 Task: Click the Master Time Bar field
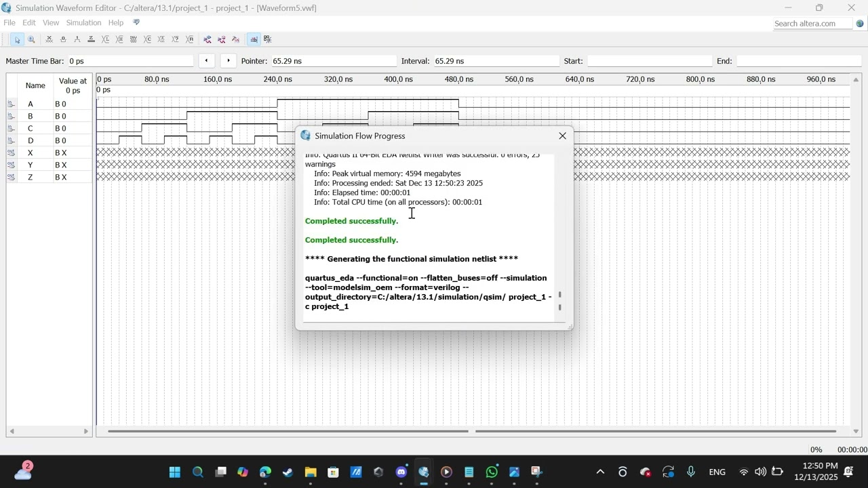click(x=130, y=61)
